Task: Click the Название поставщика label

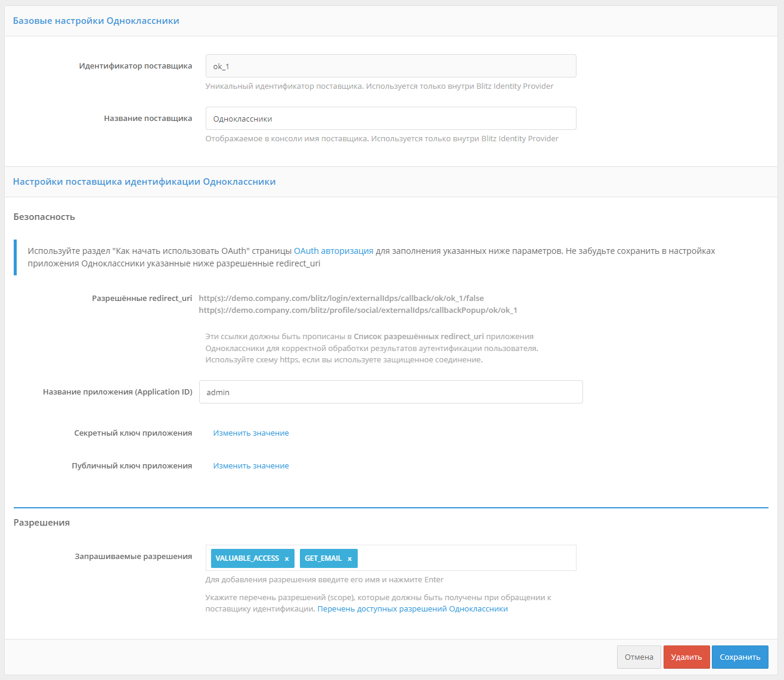Action: pos(148,119)
